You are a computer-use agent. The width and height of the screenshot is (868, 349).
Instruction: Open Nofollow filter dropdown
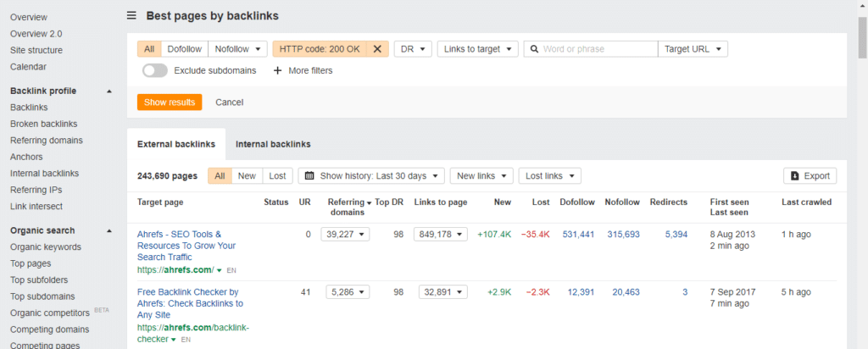point(237,48)
